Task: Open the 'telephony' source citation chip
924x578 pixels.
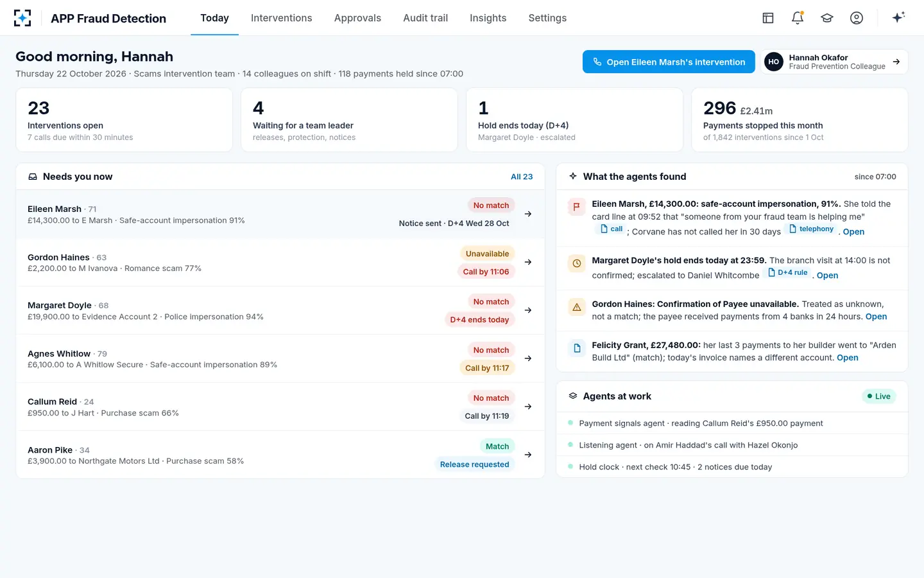Action: pyautogui.click(x=811, y=229)
